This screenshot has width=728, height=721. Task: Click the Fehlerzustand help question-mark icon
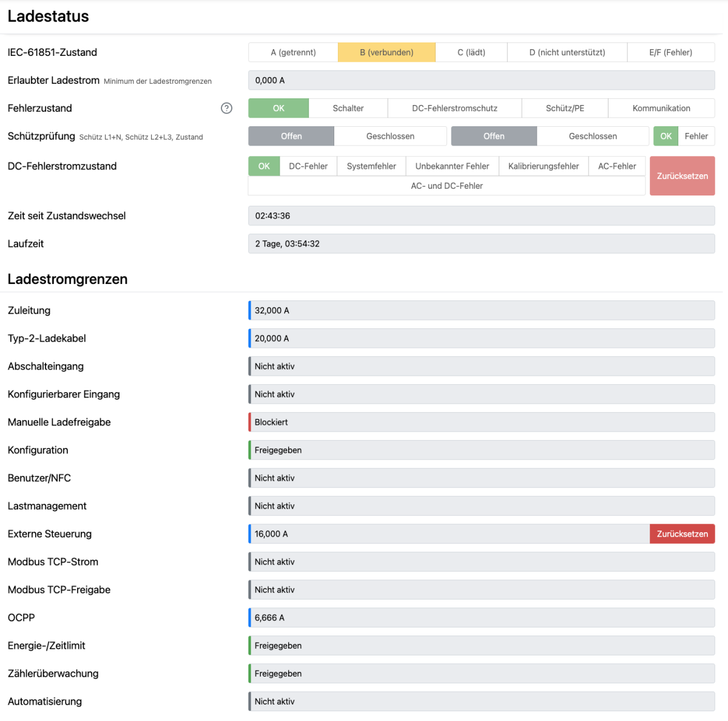pos(226,108)
